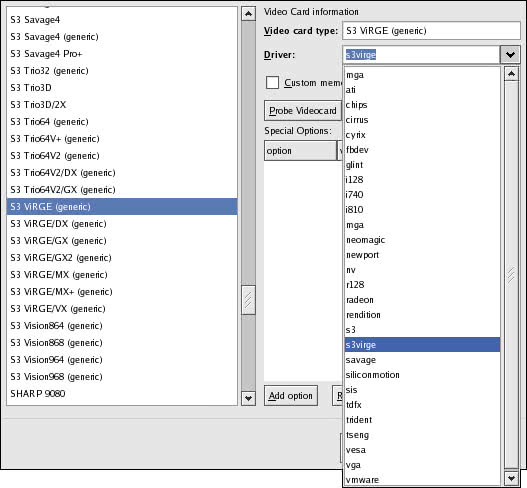Click the Video card type input field
Viewport: 527px width, 488px height.
(431, 31)
